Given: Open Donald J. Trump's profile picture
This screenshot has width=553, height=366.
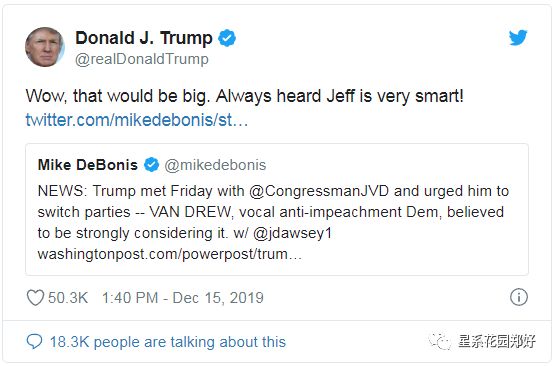Looking at the screenshot, I should 45,47.
